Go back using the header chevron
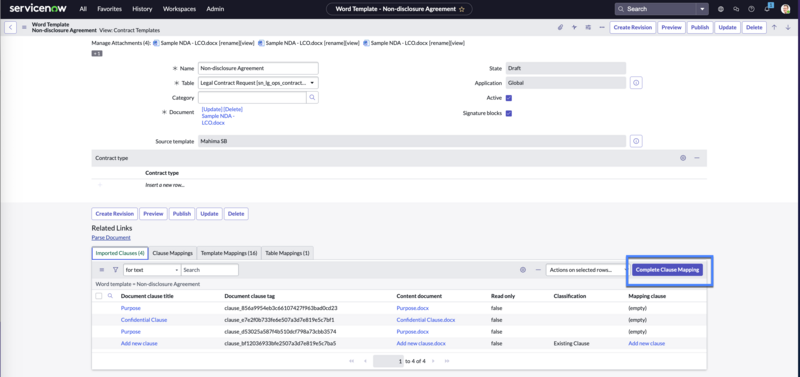 click(11, 28)
